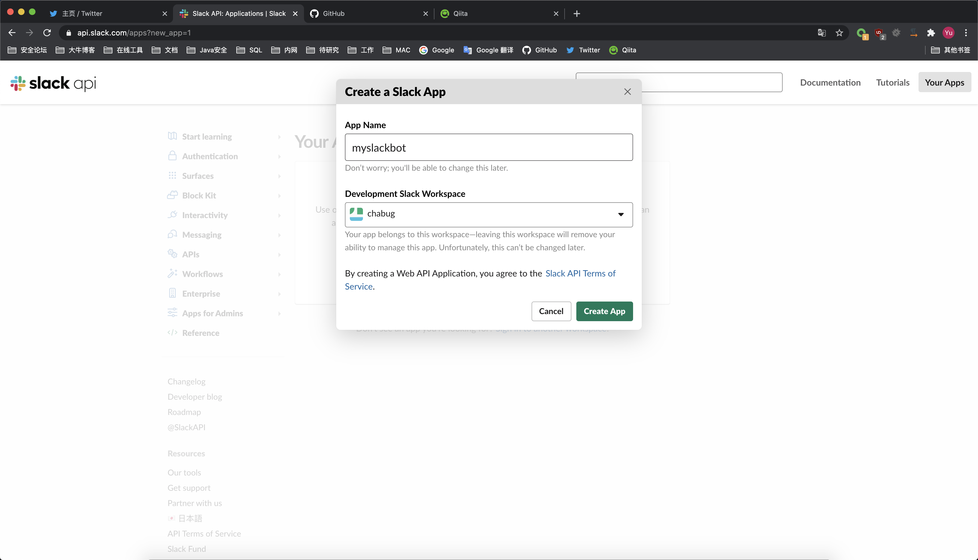978x560 pixels.
Task: Open the Chrome three-dot menu
Action: click(966, 33)
